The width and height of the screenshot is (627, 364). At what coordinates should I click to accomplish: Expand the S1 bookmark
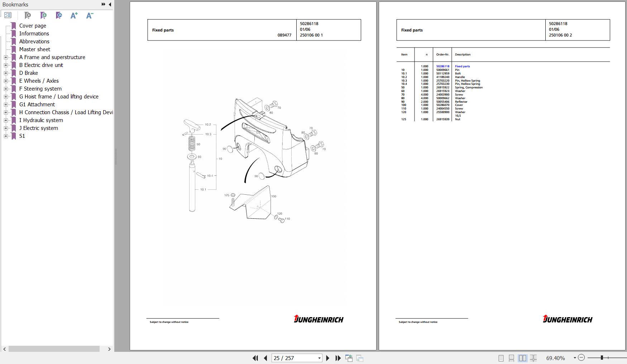(6, 136)
